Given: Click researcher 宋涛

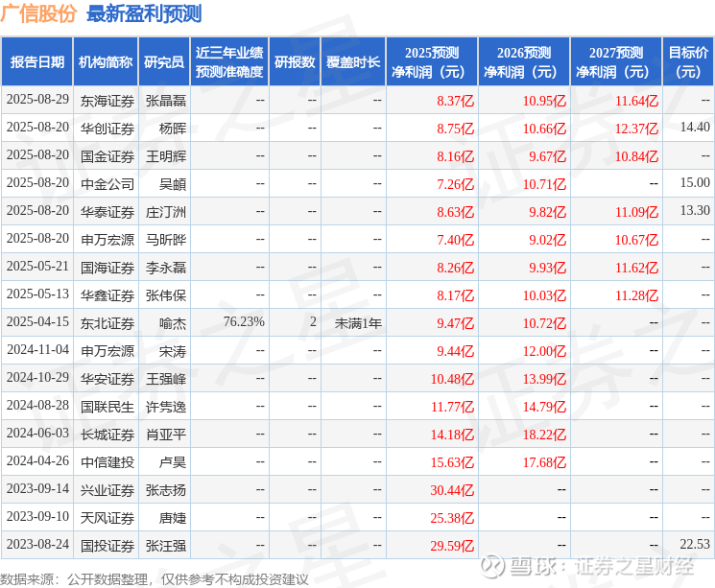Looking at the screenshot, I should point(173,351).
